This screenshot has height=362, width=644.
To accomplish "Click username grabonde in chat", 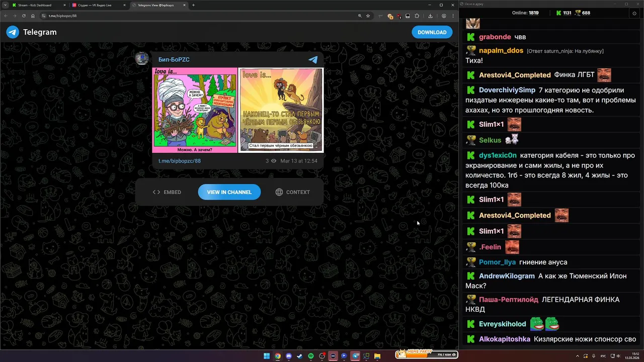I will pos(495,37).
